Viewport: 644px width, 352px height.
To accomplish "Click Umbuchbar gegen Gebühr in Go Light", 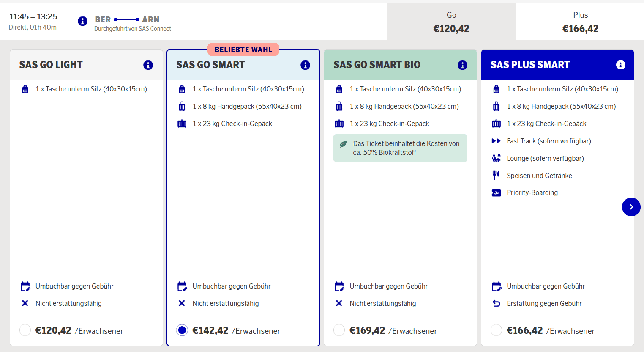I will coord(74,286).
